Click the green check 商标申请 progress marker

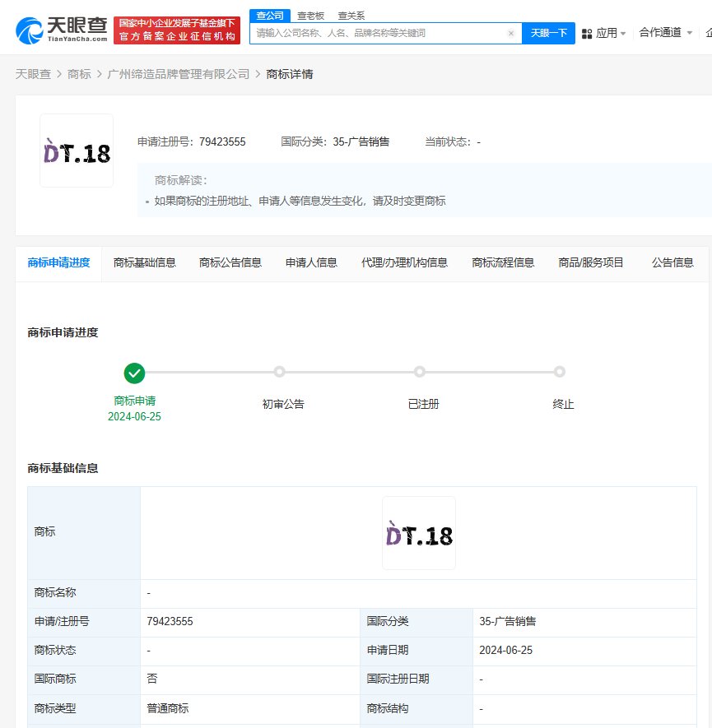[134, 373]
